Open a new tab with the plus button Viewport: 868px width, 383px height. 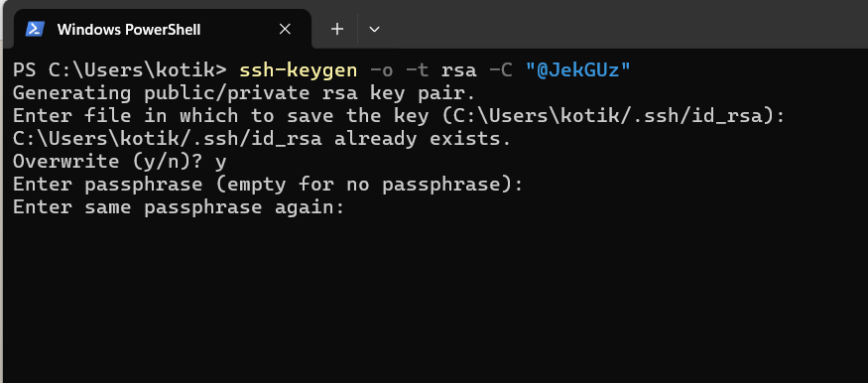pyautogui.click(x=337, y=29)
